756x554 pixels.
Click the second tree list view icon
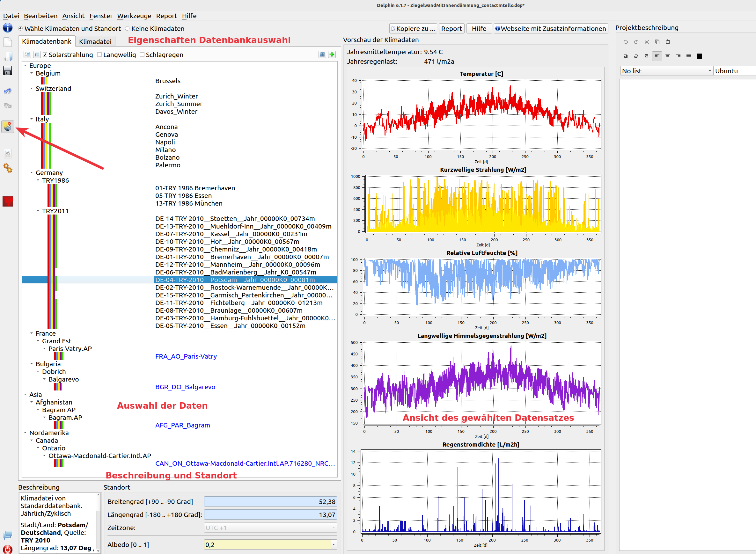[x=37, y=54]
